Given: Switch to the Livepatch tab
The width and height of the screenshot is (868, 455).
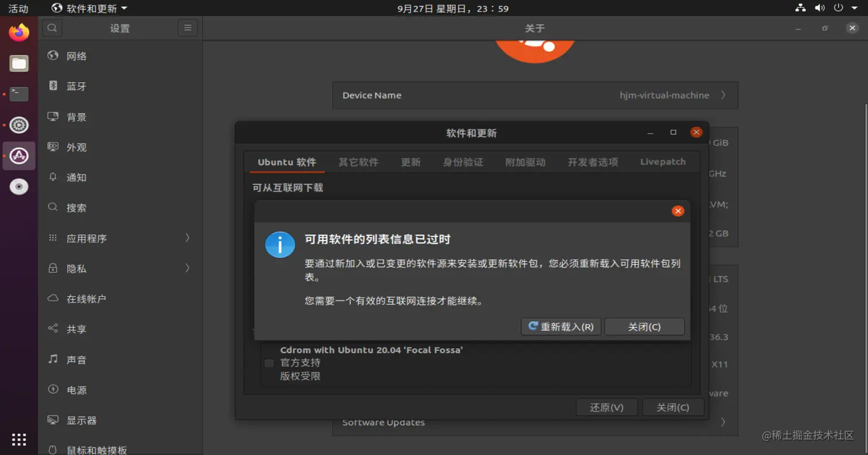Looking at the screenshot, I should pyautogui.click(x=663, y=162).
